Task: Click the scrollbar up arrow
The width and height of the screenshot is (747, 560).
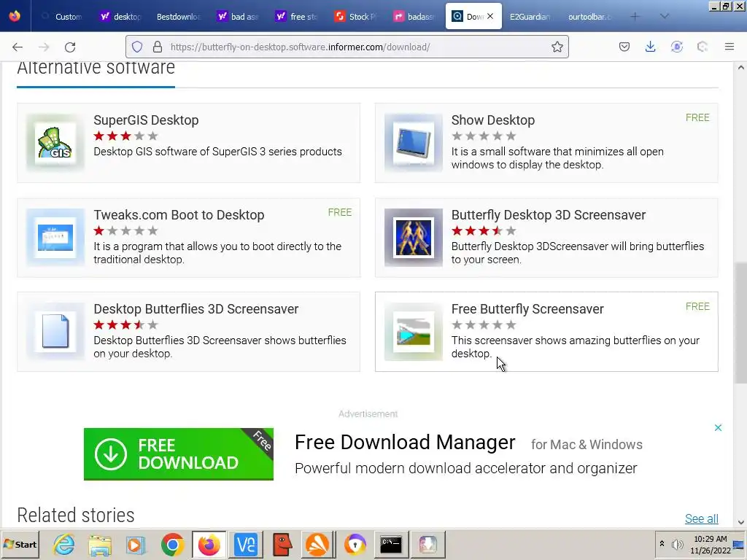Action: click(x=741, y=68)
